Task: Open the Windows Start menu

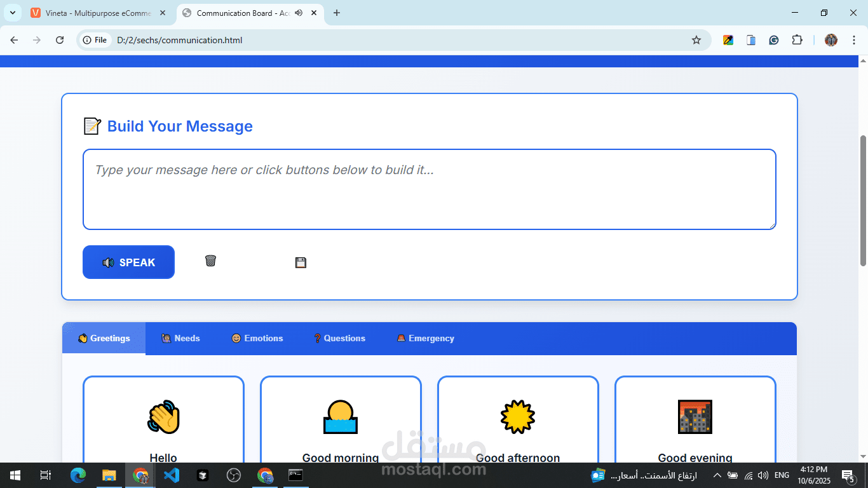Action: (x=15, y=475)
